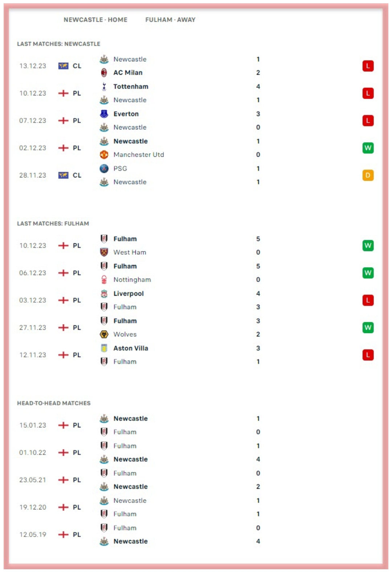Click the red L badge for AC Milan match
This screenshot has width=392, height=574.
(368, 66)
